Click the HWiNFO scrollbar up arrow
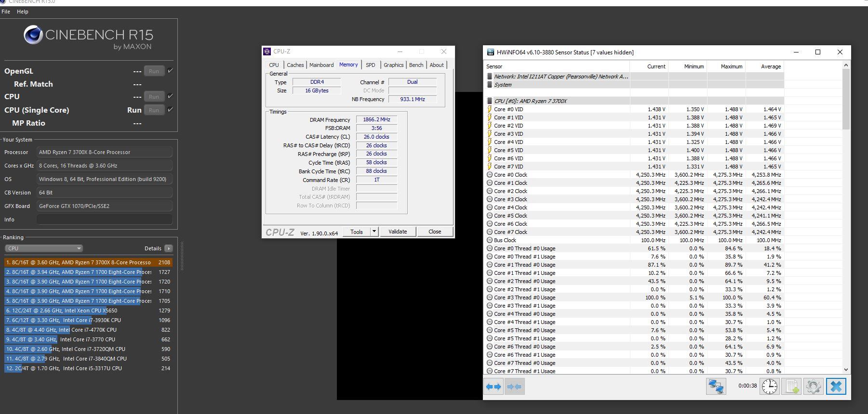Screen dimensions: 868x414 [846, 65]
